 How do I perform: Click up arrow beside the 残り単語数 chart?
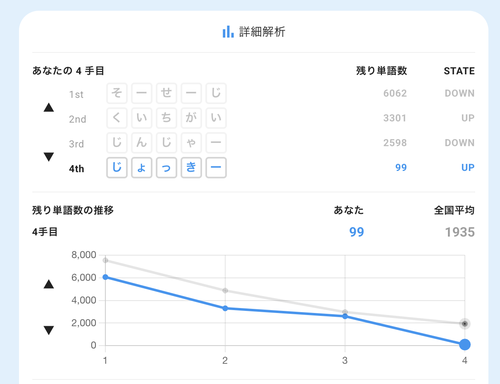point(49,284)
